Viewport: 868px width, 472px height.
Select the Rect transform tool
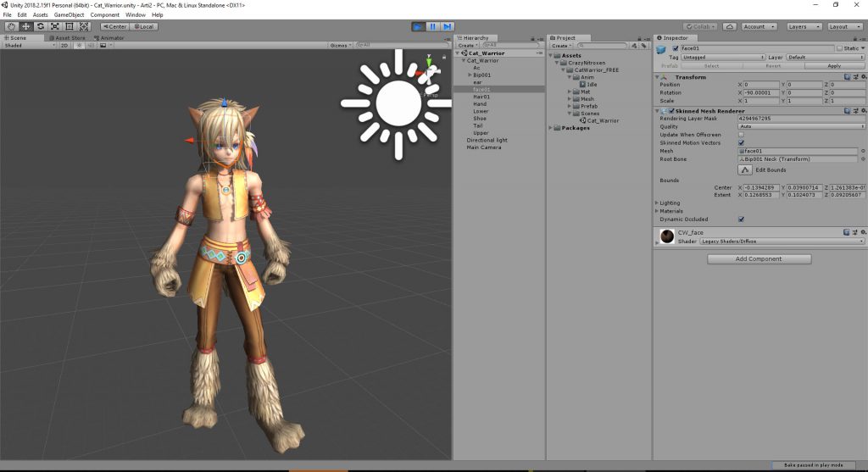[x=70, y=26]
